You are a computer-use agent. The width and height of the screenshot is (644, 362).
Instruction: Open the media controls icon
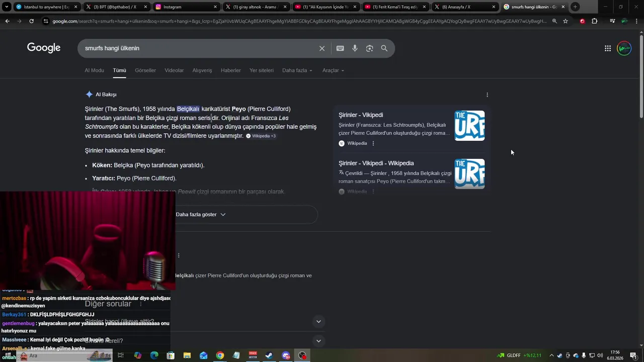coord(612,21)
